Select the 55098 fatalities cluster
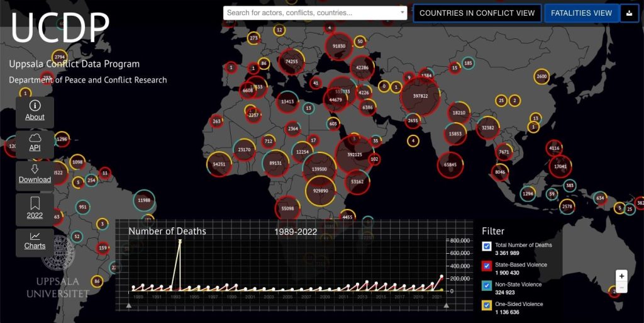Viewport: 644px width, 323px height. point(287,208)
